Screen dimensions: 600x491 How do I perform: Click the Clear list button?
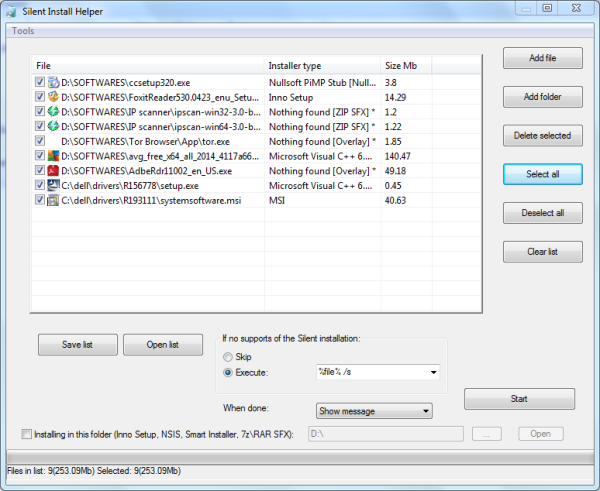coord(543,252)
